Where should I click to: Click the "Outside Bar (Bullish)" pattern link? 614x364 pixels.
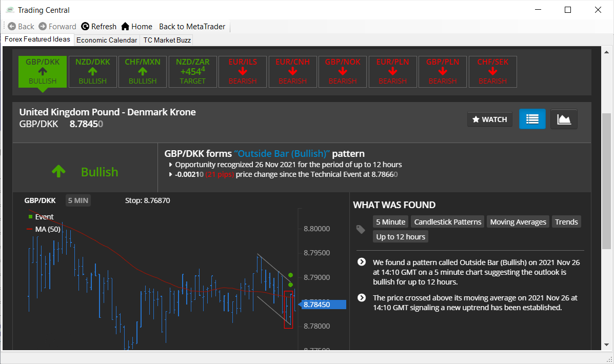tap(282, 154)
